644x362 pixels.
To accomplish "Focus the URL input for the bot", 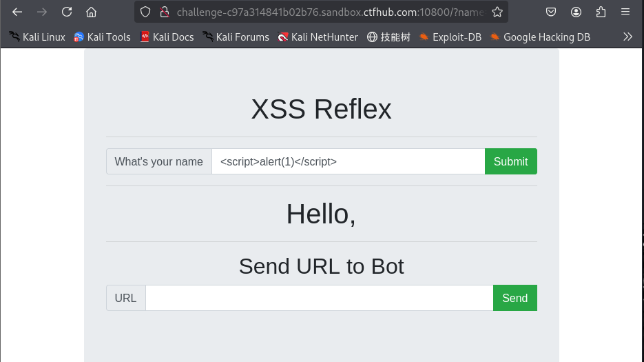I will [320, 298].
